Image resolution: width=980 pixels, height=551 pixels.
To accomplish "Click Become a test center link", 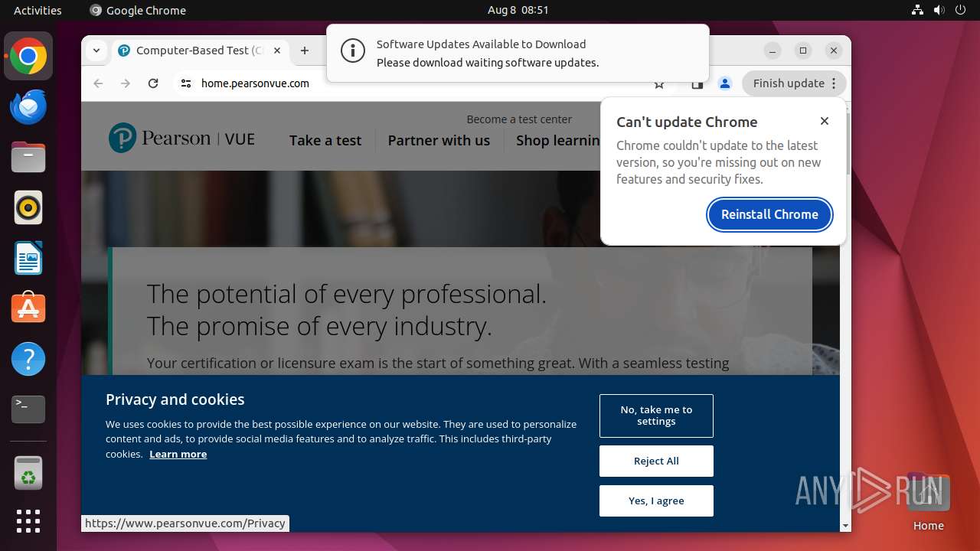I will coord(519,119).
